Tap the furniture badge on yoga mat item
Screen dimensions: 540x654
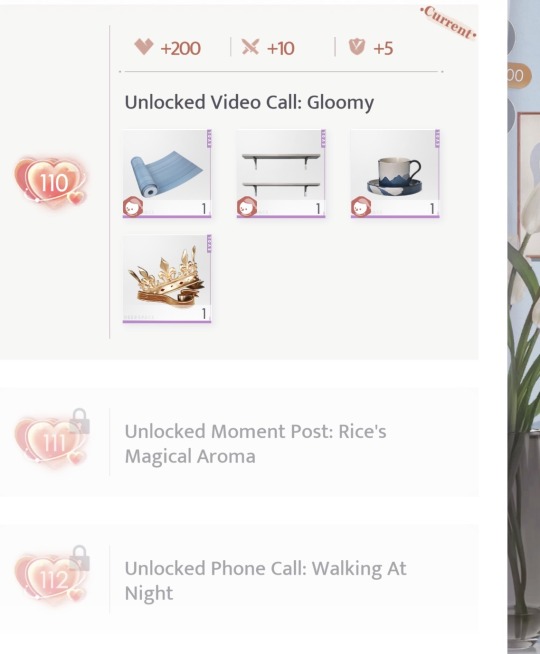[x=133, y=207]
